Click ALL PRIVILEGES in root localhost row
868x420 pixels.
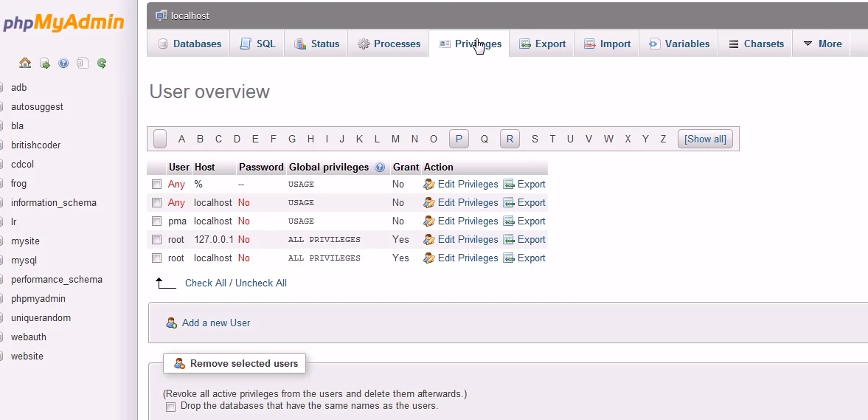pyautogui.click(x=324, y=258)
